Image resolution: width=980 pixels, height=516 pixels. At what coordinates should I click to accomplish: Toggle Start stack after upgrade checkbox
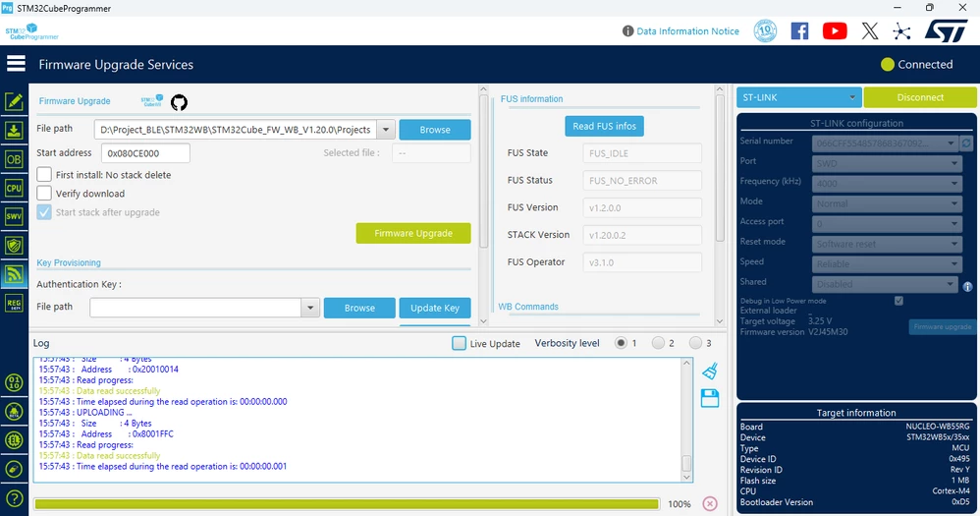pos(44,212)
